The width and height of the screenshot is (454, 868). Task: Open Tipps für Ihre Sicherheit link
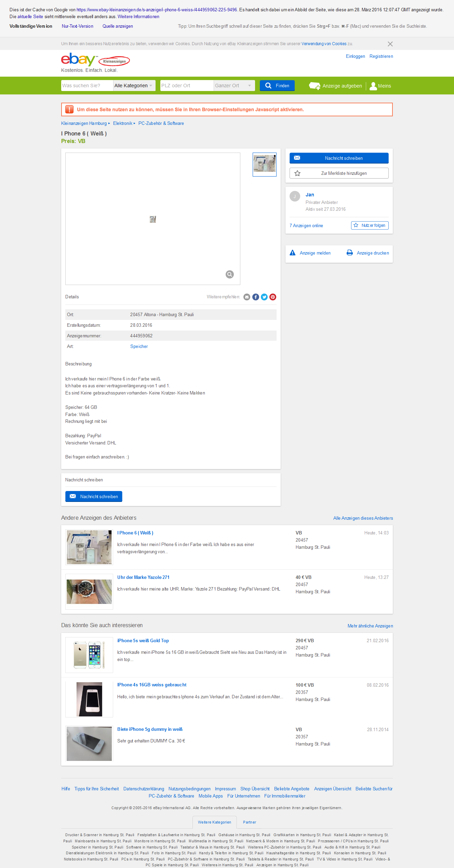pos(97,789)
